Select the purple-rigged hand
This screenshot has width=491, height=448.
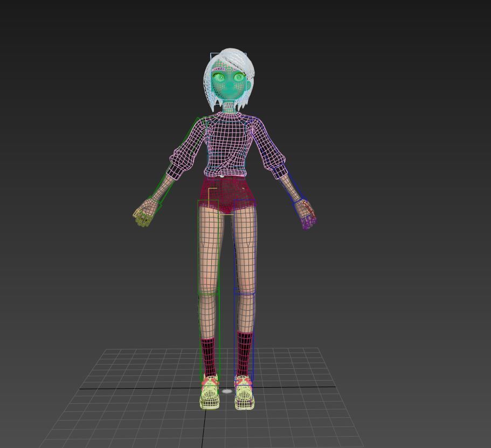306,215
